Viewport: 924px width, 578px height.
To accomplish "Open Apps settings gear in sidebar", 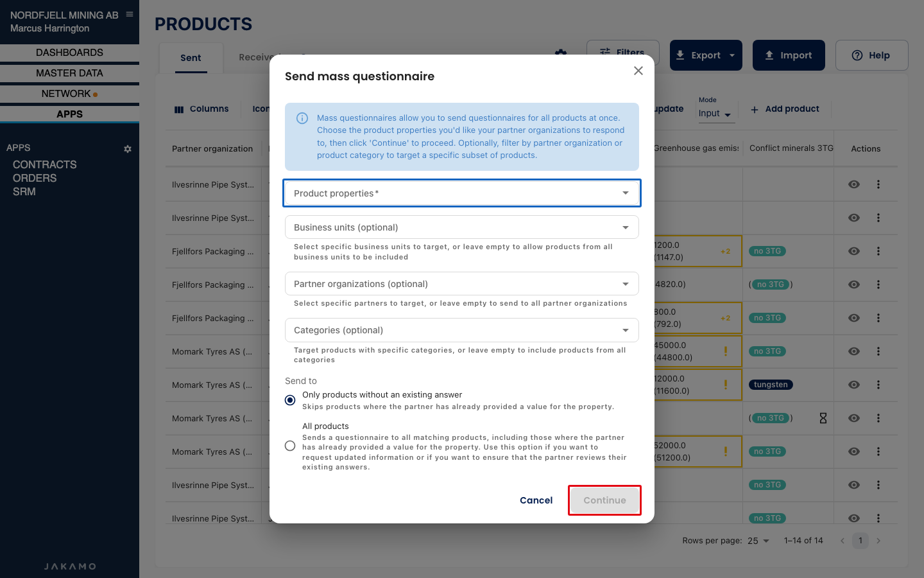I will (x=128, y=148).
